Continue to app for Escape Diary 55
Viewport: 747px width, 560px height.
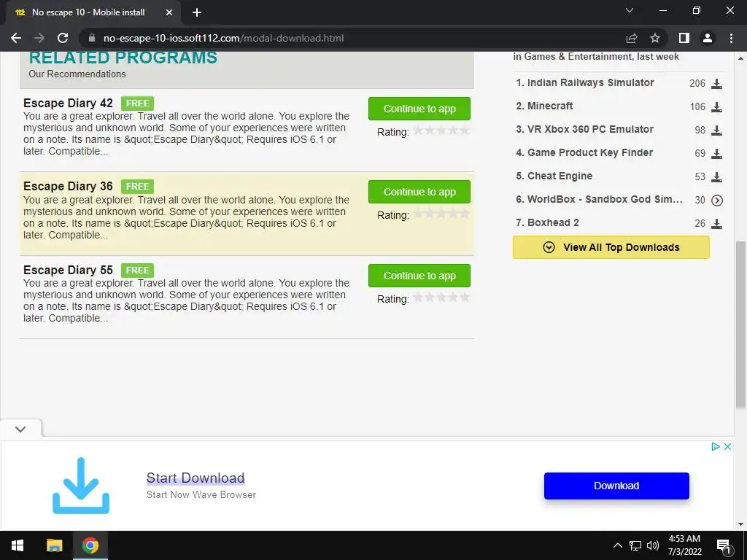click(x=419, y=276)
